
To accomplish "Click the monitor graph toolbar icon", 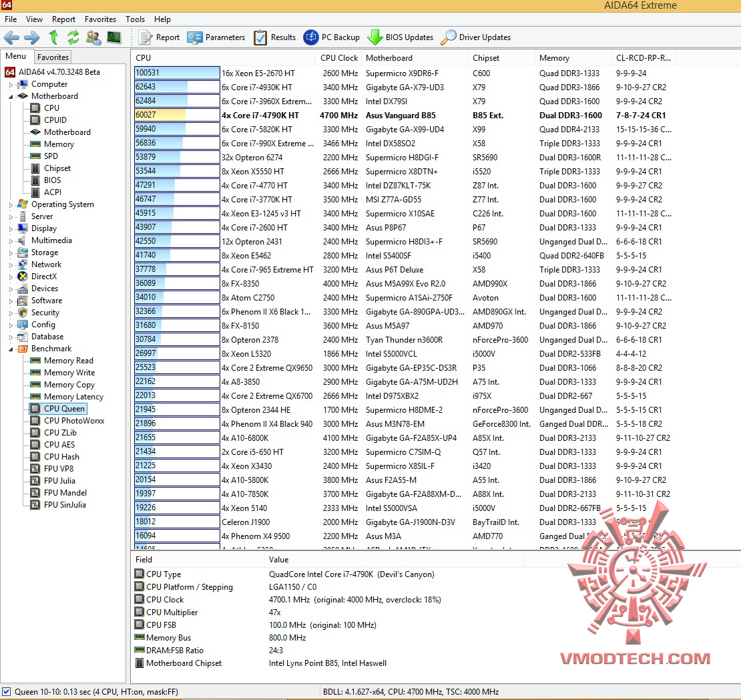I will coord(114,37).
